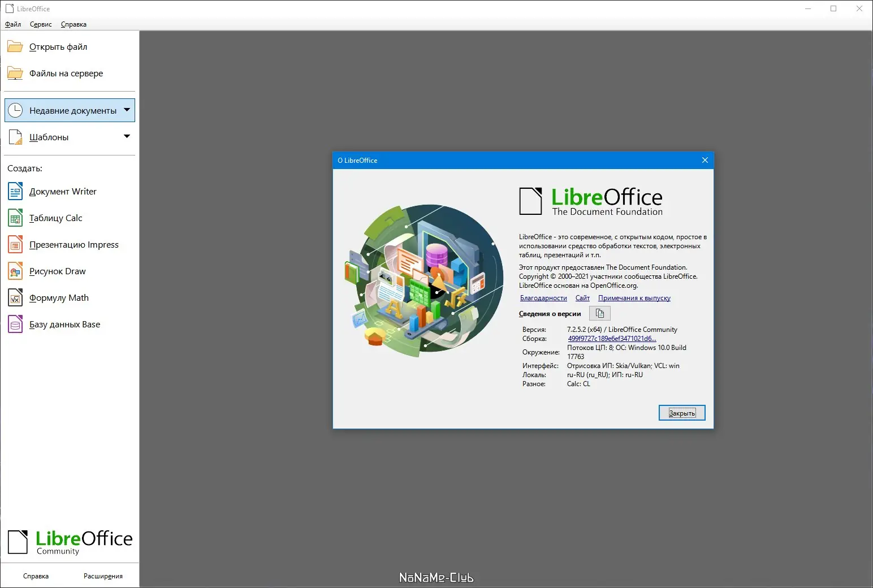Viewport: 873px width, 588px height.
Task: Create a new Таблицу Calc
Action: point(56,218)
